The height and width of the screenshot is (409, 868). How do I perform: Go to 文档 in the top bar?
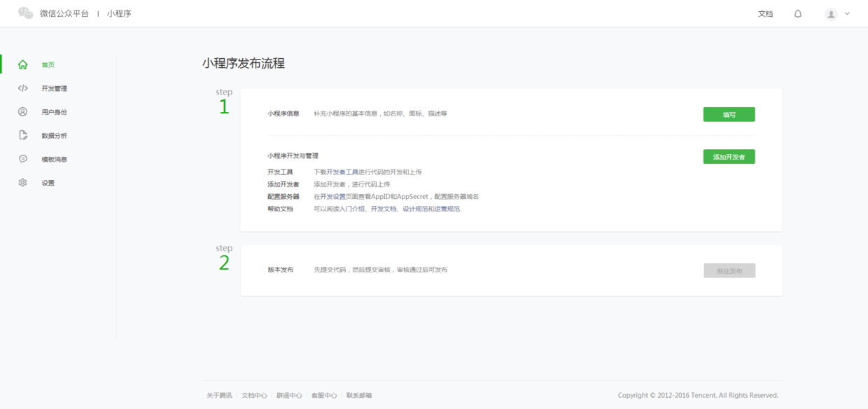(x=765, y=14)
